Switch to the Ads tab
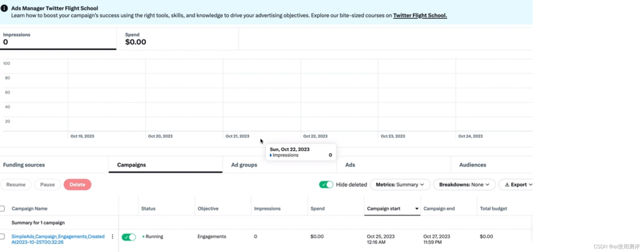 (x=394, y=165)
